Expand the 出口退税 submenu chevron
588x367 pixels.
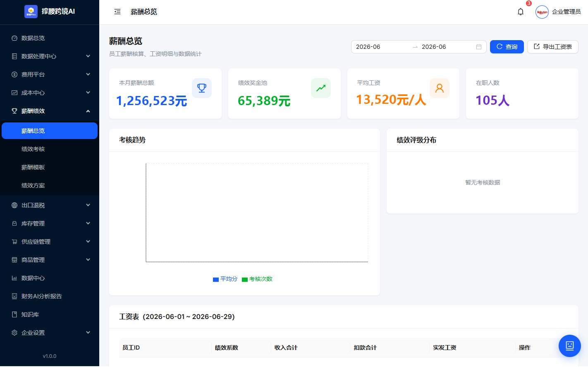pos(88,205)
